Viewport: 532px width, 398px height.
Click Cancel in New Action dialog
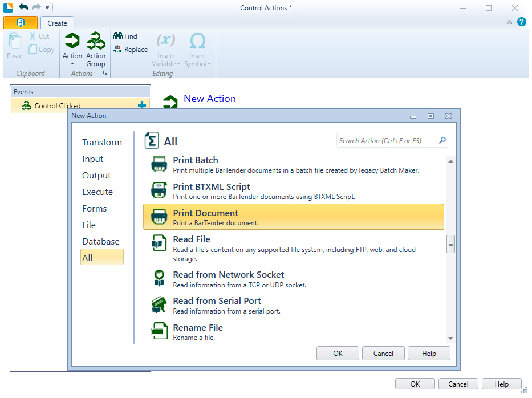point(383,353)
